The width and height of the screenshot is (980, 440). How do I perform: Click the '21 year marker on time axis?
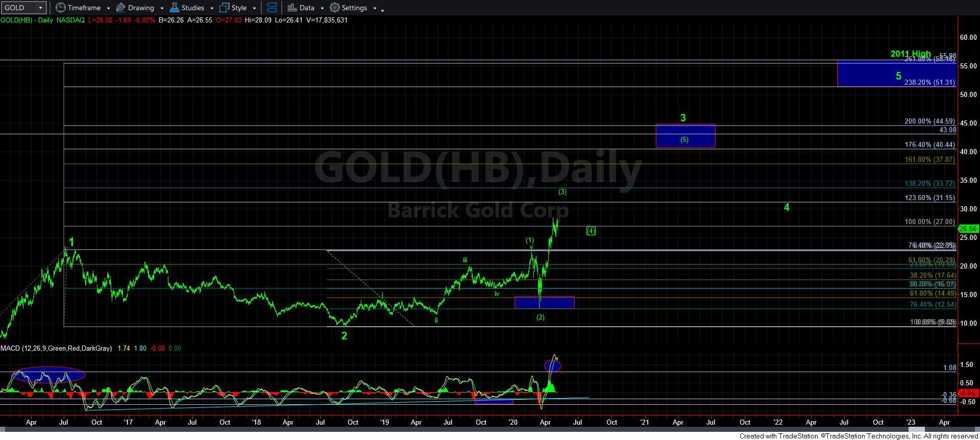(x=645, y=422)
